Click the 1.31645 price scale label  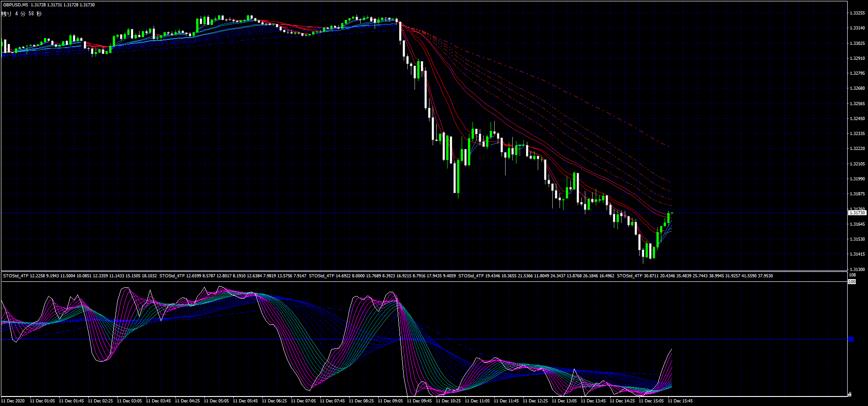tap(857, 224)
